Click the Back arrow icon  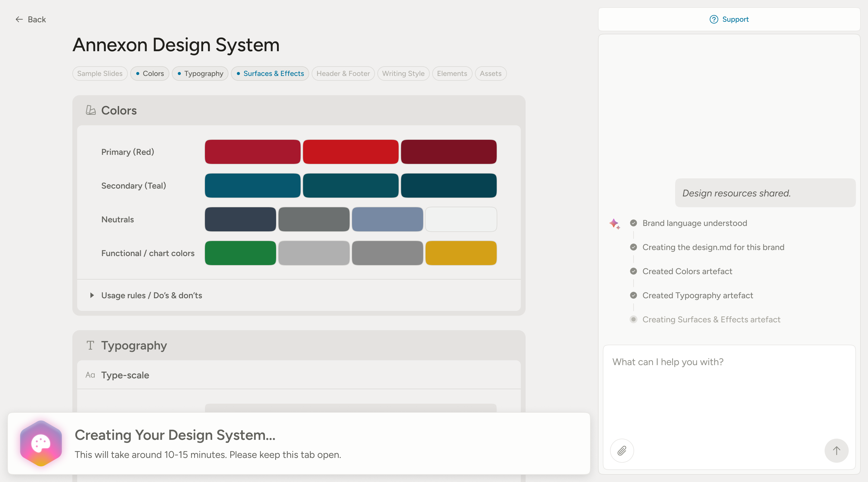[19, 20]
